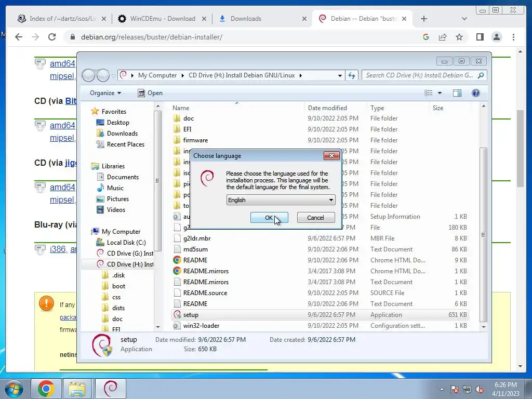Sort by Name column header

181,108
